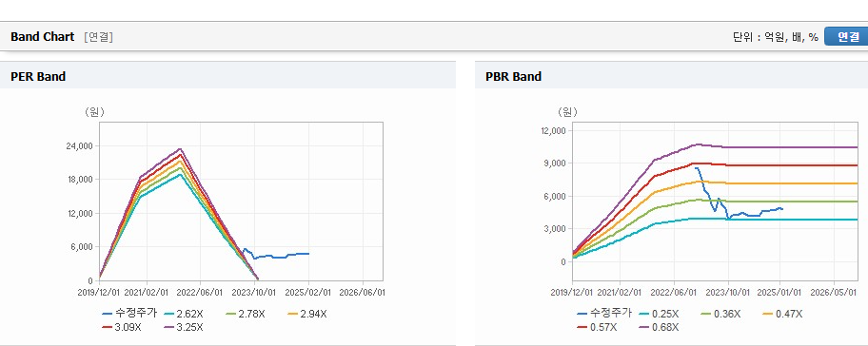Click 2022/06/01 date on PER chart axis
The image size is (868, 346).
[x=201, y=292]
